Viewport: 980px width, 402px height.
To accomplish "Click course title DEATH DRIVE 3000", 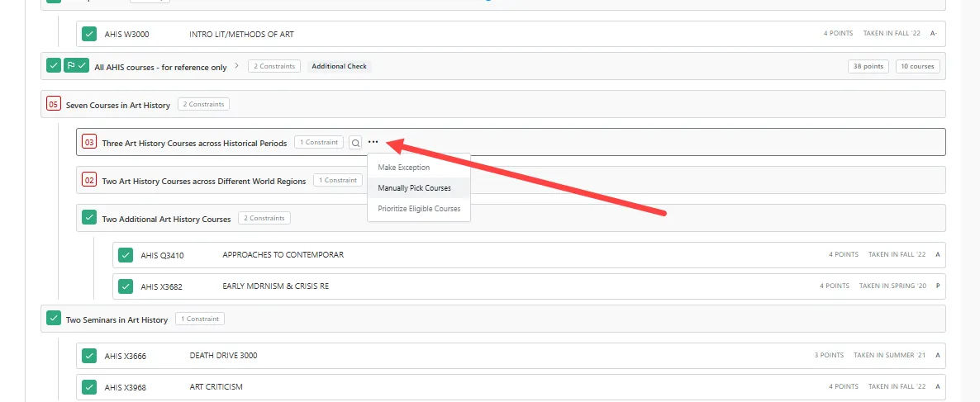I will point(223,355).
